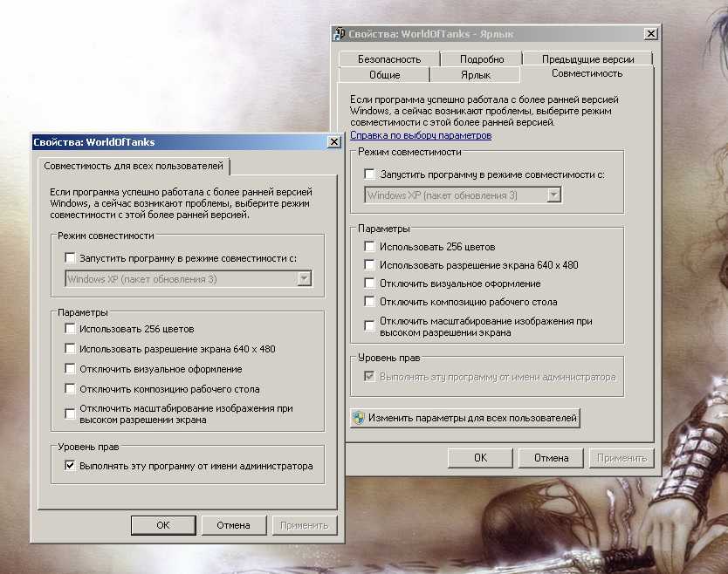Click Применить in the Ярлык properties window
The image size is (728, 574).
click(622, 457)
